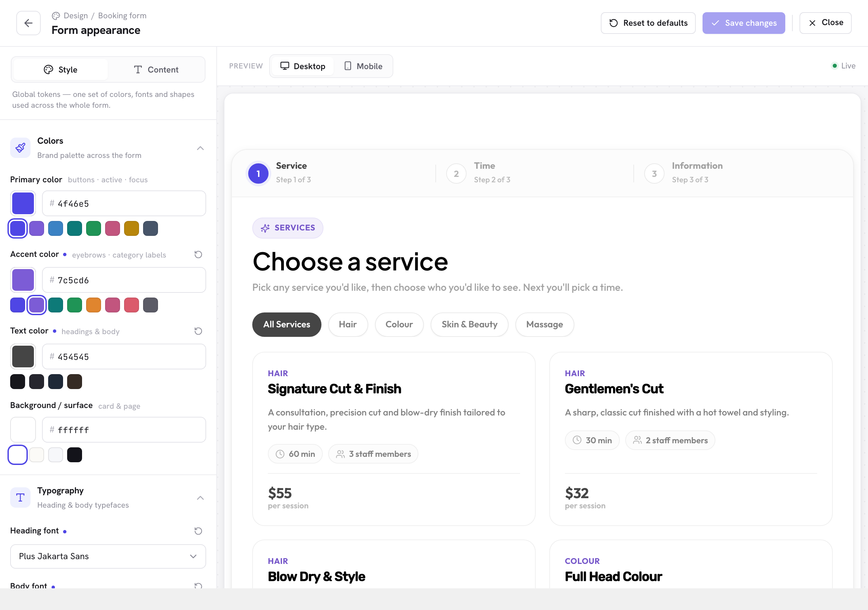Switch to the Content tab
The image size is (868, 610).
click(156, 69)
